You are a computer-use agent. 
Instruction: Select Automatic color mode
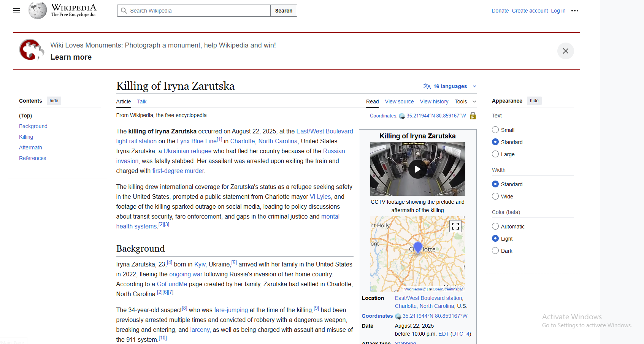(x=495, y=226)
